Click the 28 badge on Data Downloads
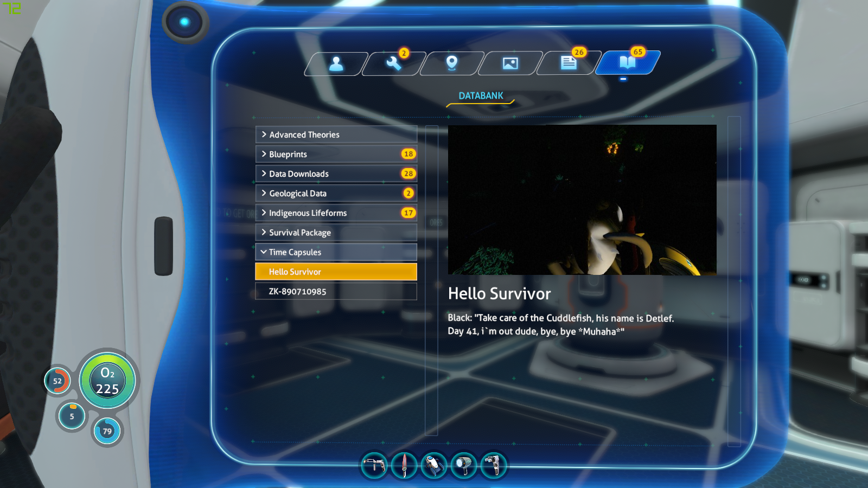Image resolution: width=868 pixels, height=488 pixels. pyautogui.click(x=409, y=174)
